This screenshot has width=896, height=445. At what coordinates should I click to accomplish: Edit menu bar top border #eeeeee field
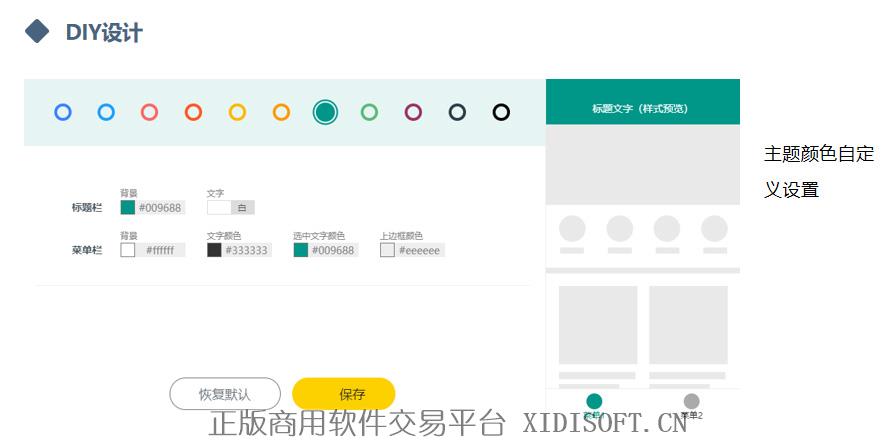(420, 250)
